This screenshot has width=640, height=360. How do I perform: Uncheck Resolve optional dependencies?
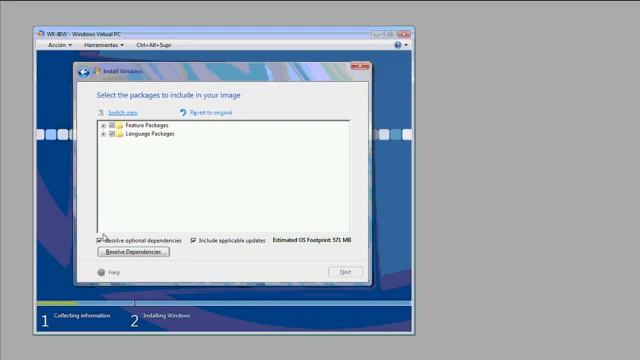click(100, 240)
